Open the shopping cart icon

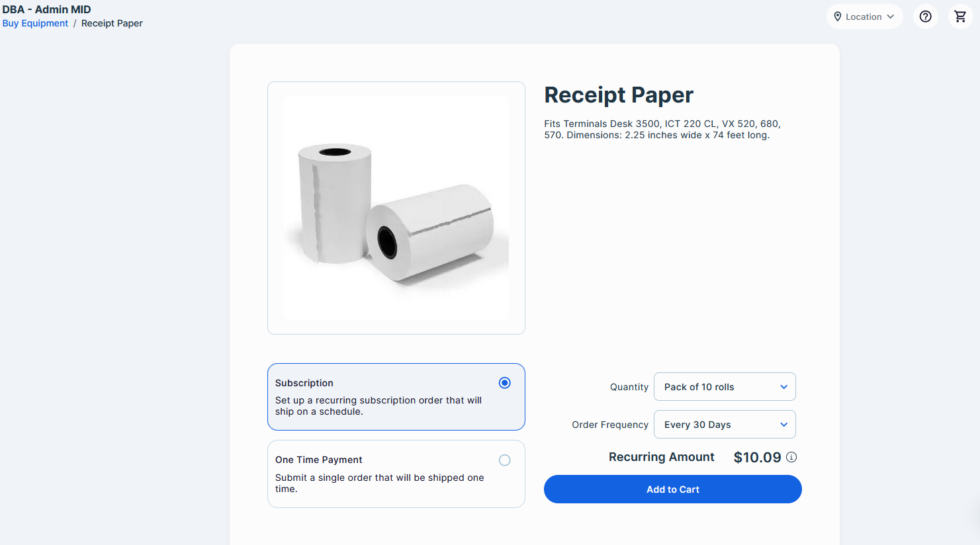coord(960,17)
